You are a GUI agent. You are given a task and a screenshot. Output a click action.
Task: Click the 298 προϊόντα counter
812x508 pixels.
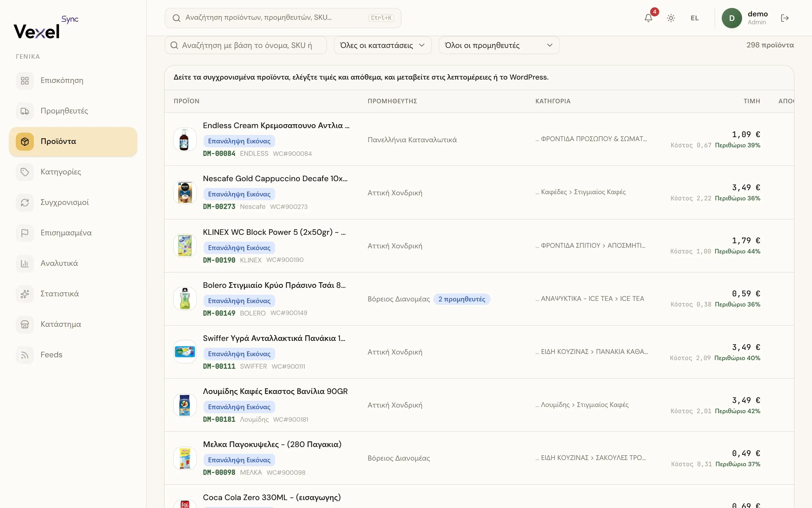pyautogui.click(x=770, y=45)
